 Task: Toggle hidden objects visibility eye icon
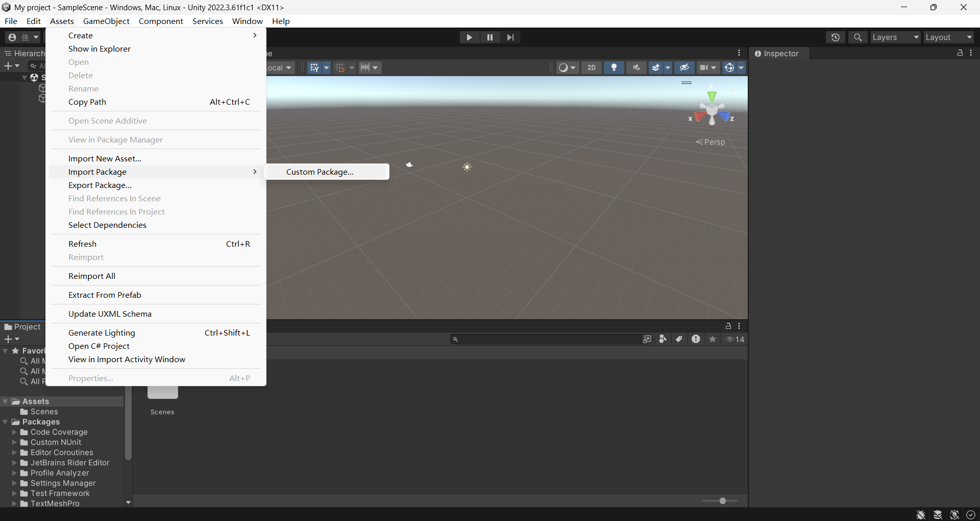pyautogui.click(x=684, y=67)
